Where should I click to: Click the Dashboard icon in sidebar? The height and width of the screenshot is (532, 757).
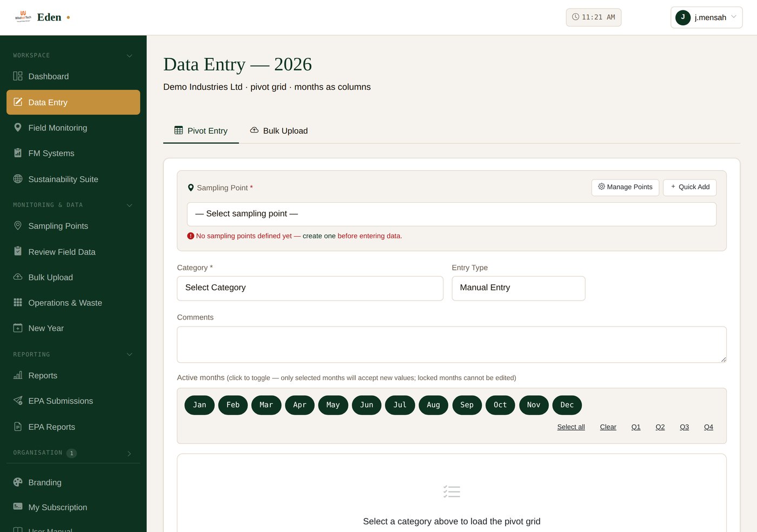tap(18, 76)
